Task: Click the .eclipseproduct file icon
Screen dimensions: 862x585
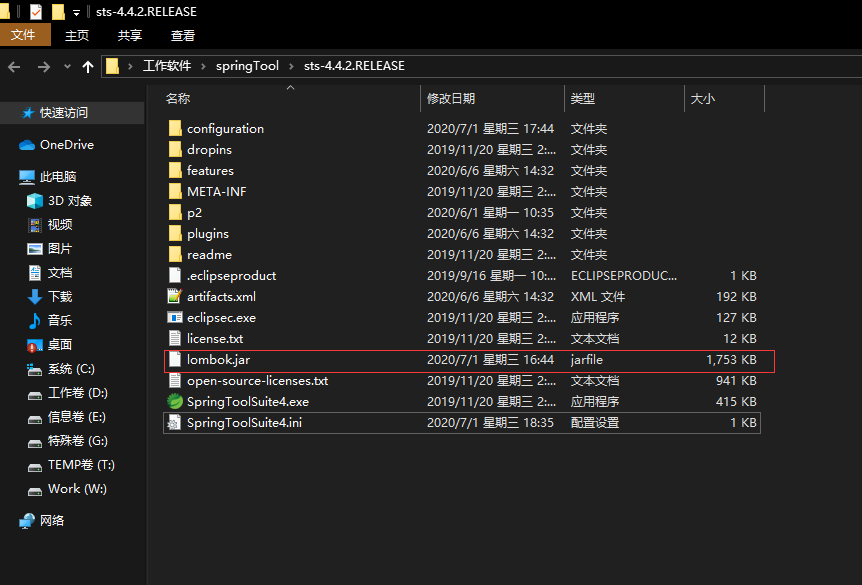Action: point(175,275)
